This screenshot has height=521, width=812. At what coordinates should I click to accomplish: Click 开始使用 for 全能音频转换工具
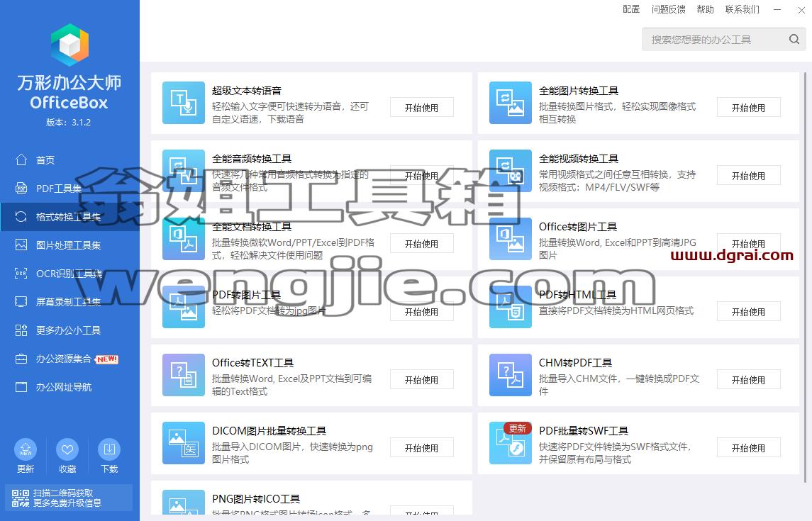421,176
